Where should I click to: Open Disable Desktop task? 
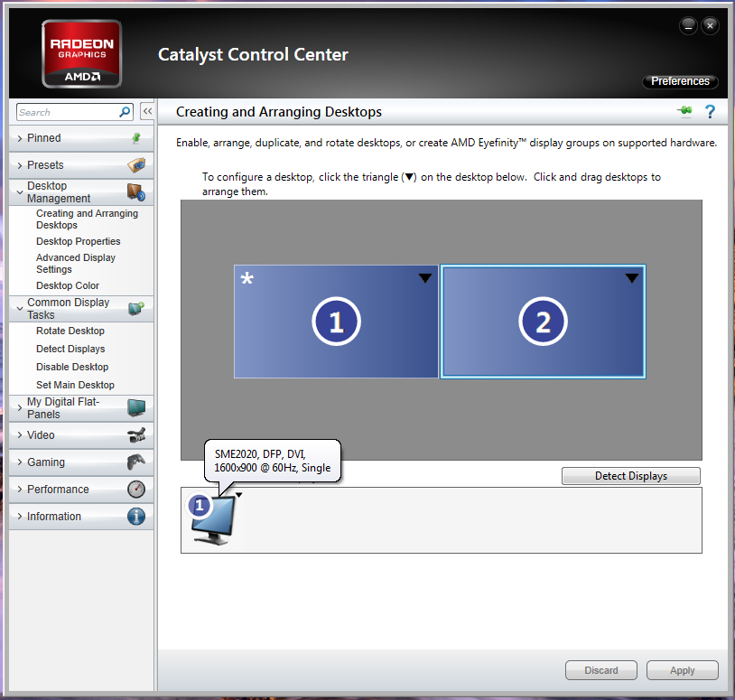pyautogui.click(x=72, y=367)
